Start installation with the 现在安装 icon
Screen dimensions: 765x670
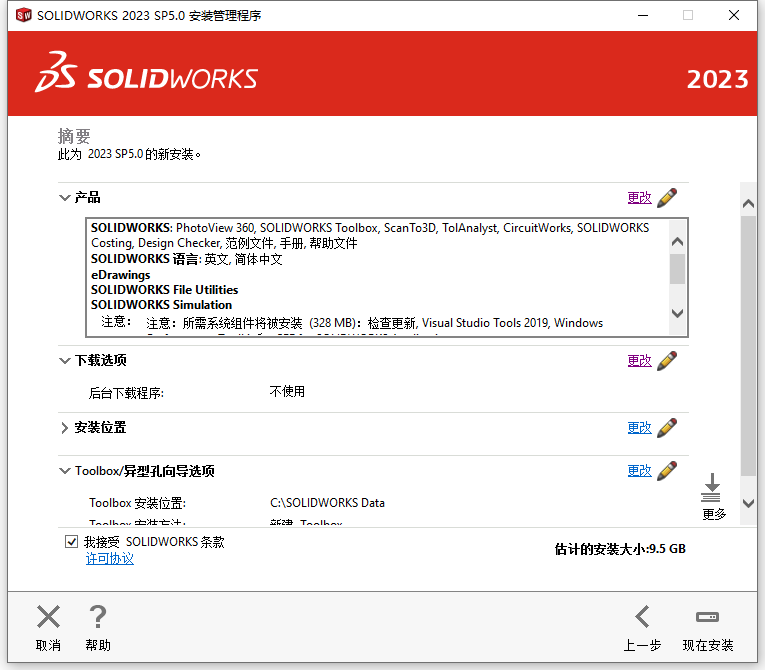[707, 617]
